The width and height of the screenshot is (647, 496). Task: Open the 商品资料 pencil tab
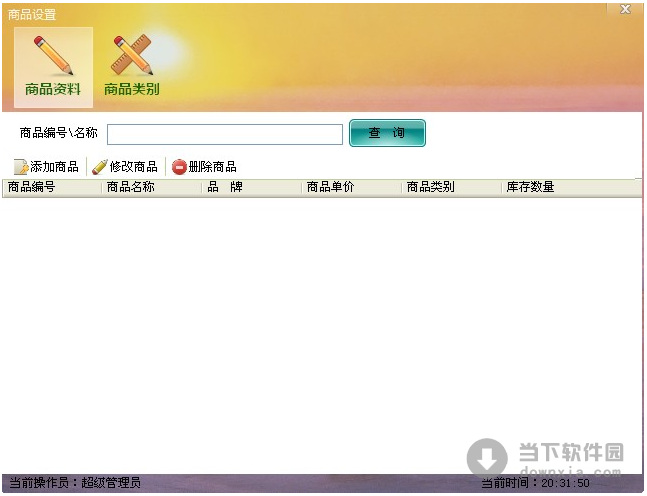coord(53,67)
